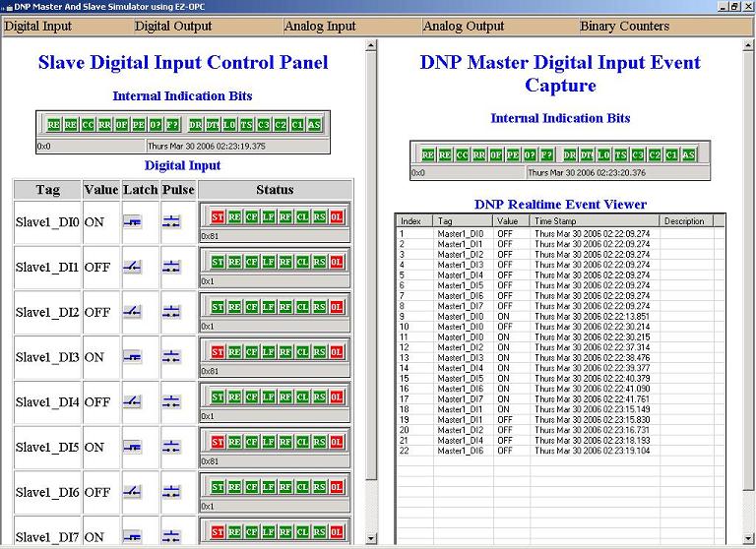Sort event viewer by Value column
Image resolution: width=756 pixels, height=549 pixels.
click(512, 220)
